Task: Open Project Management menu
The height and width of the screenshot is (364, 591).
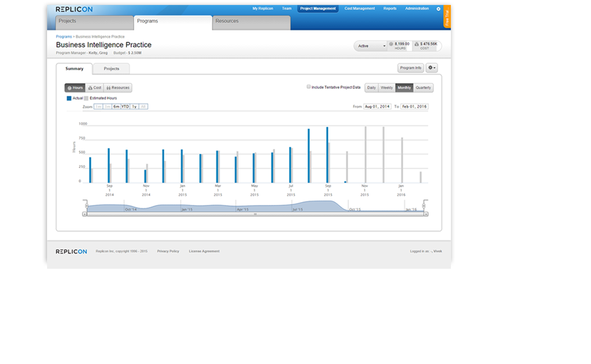Action: pos(318,8)
